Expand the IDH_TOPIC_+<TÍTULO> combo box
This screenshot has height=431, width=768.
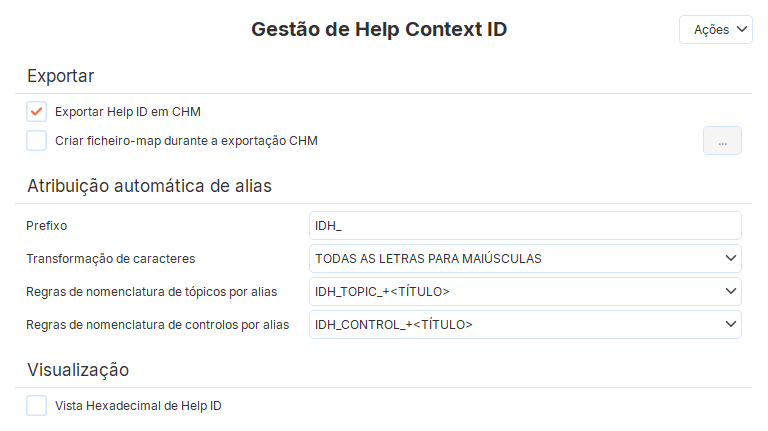515,292
